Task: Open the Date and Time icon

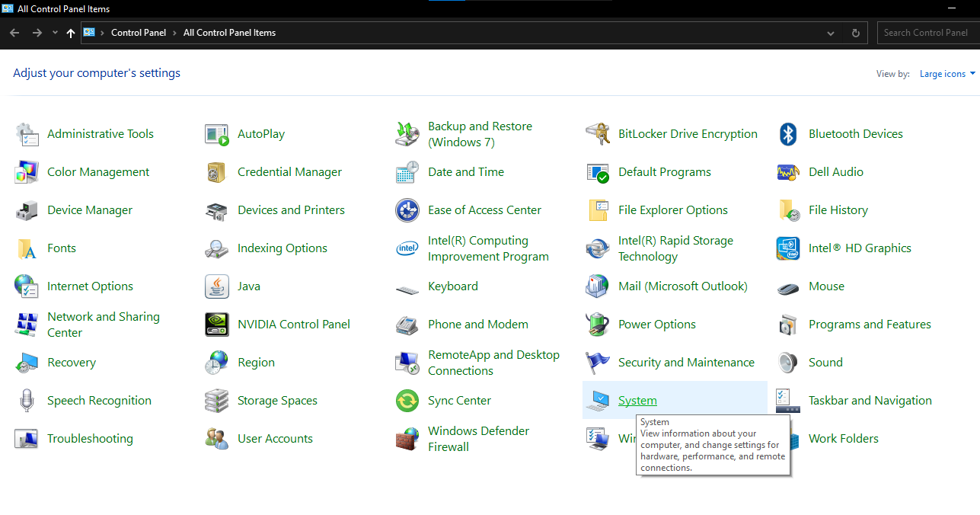Action: (407, 172)
